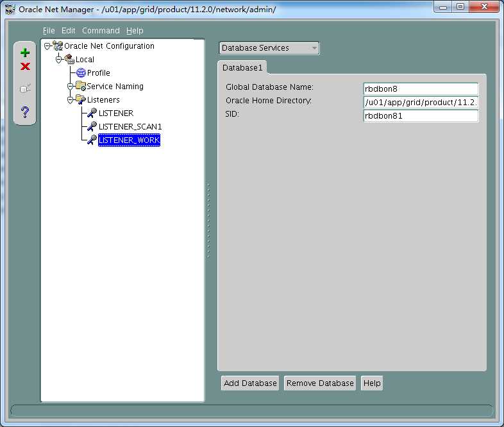This screenshot has width=504, height=427.
Task: Minimize the Oracle Net Manager window
Action: 443,7
